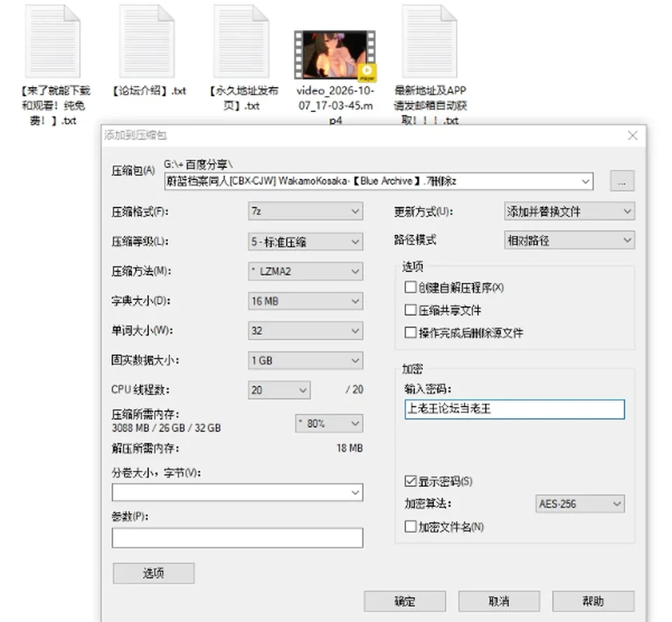Open the 压缩格式 7z dropdown
This screenshot has width=672, height=622.
point(305,211)
